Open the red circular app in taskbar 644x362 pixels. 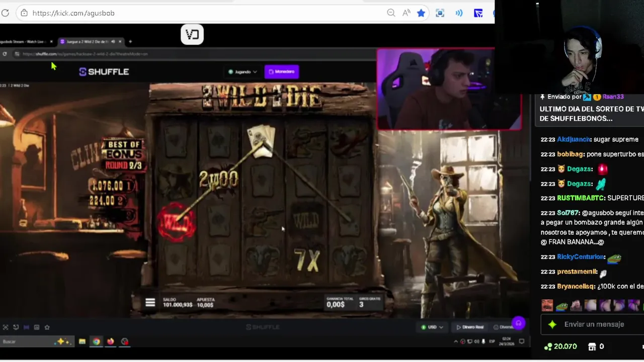click(x=124, y=341)
